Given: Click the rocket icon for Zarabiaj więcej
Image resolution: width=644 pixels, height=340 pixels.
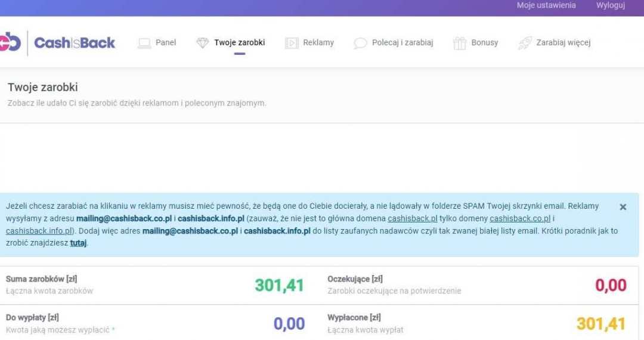Looking at the screenshot, I should [x=525, y=43].
